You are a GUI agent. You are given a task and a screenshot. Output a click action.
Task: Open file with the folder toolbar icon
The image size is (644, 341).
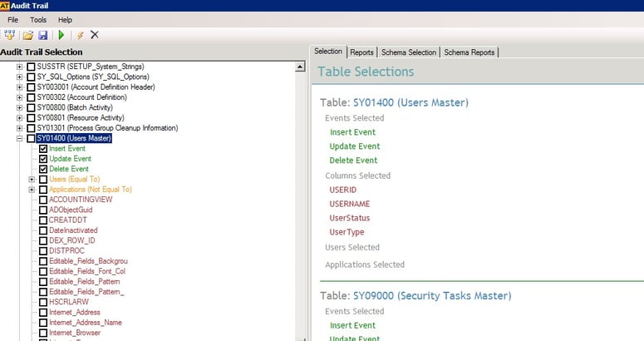click(28, 35)
